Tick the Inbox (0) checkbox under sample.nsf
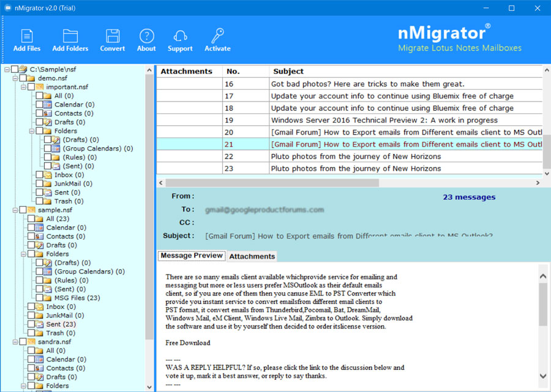551x392 pixels. tap(31, 306)
